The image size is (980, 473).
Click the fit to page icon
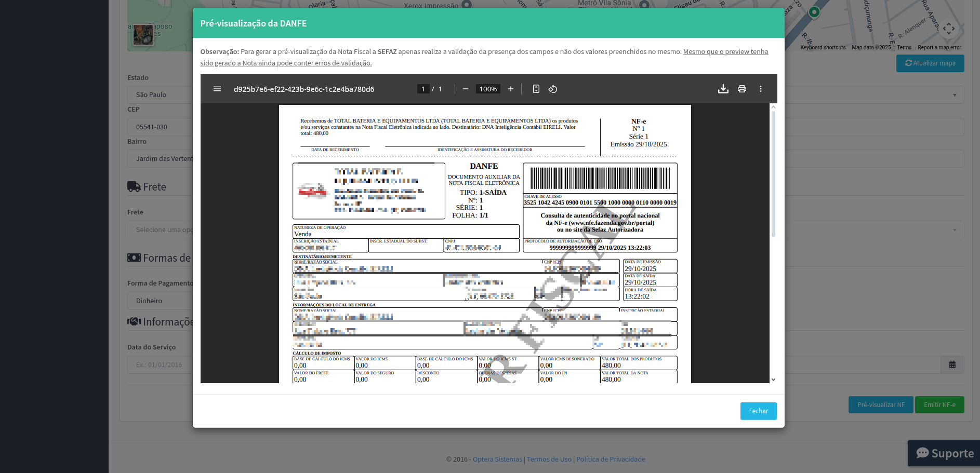coord(536,89)
